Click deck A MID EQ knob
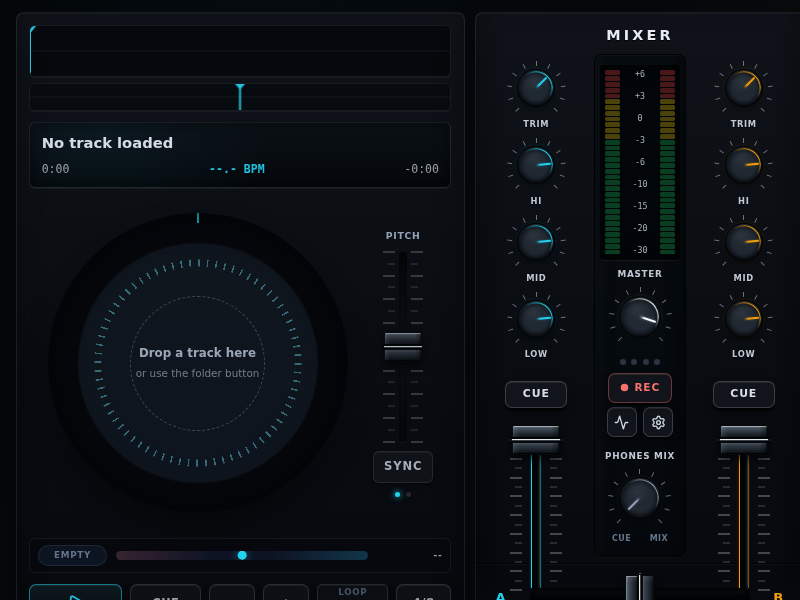This screenshot has height=600, width=800. pos(536,242)
